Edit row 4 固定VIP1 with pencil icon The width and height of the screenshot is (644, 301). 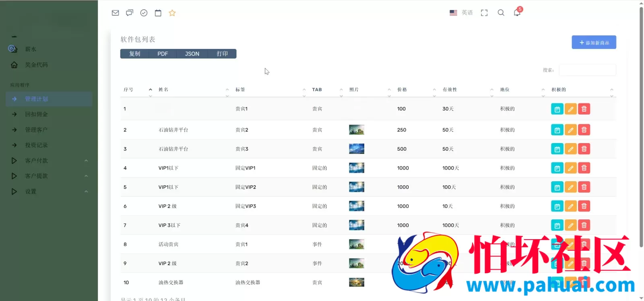coord(571,168)
